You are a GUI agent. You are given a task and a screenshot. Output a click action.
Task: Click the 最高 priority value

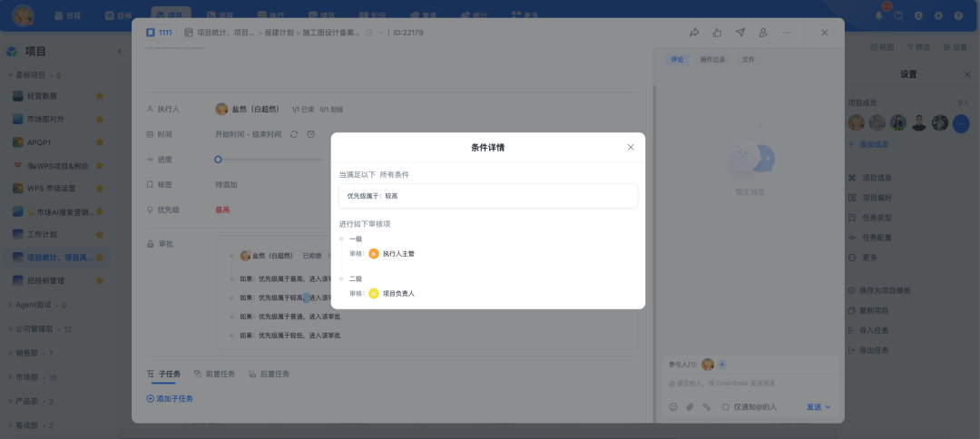(222, 210)
